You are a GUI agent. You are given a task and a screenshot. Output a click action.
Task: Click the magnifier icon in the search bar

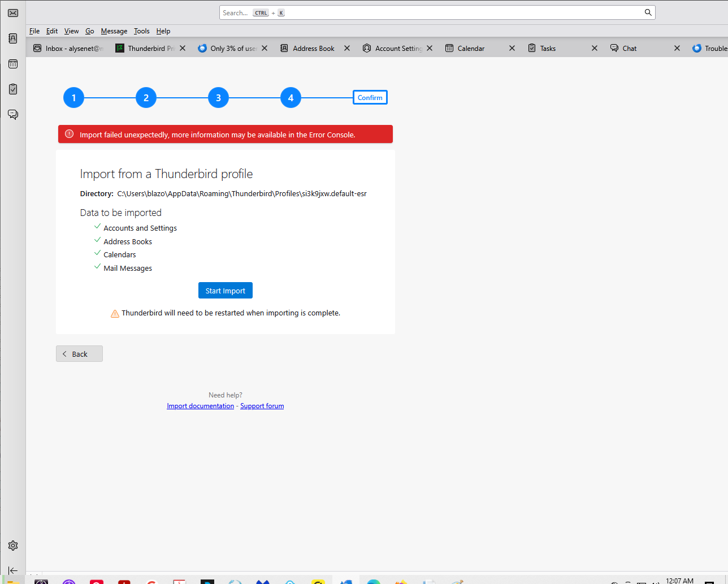pyautogui.click(x=648, y=12)
